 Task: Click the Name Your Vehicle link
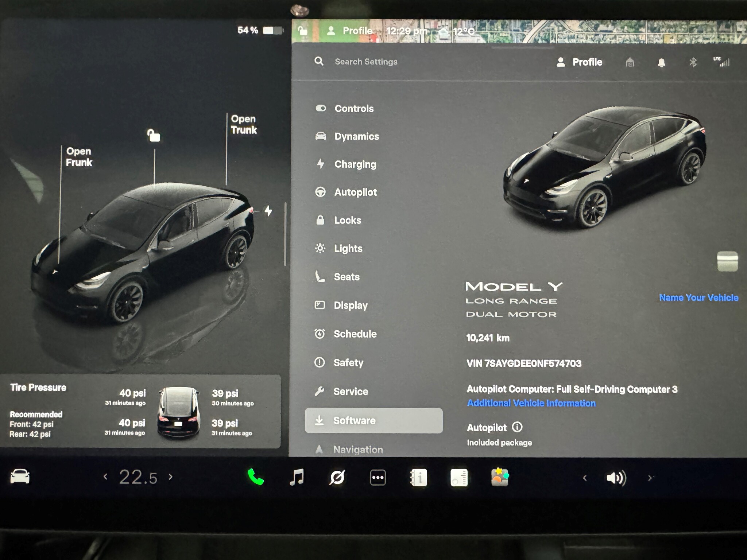[698, 297]
